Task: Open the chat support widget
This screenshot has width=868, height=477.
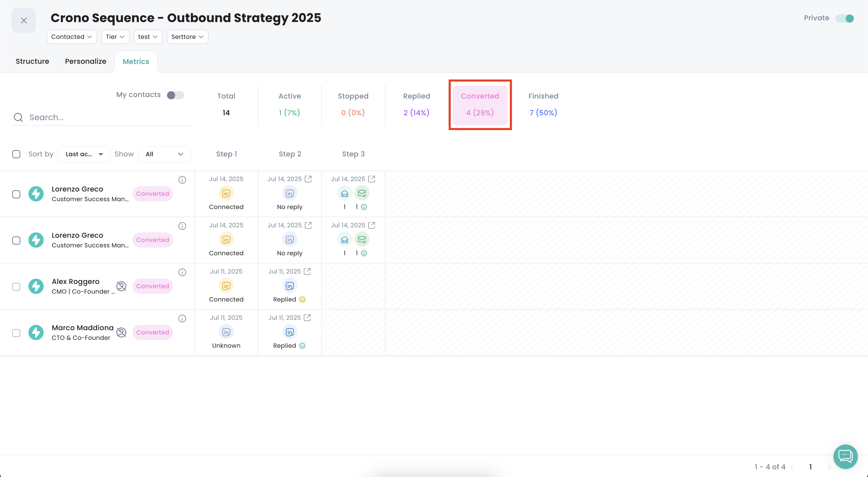Action: tap(845, 456)
